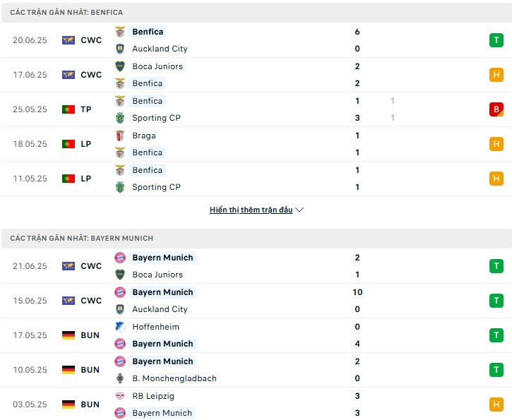The height and width of the screenshot is (420, 512).
Task: Open Boca Juniors team link on 17.06.25
Action: (157, 66)
